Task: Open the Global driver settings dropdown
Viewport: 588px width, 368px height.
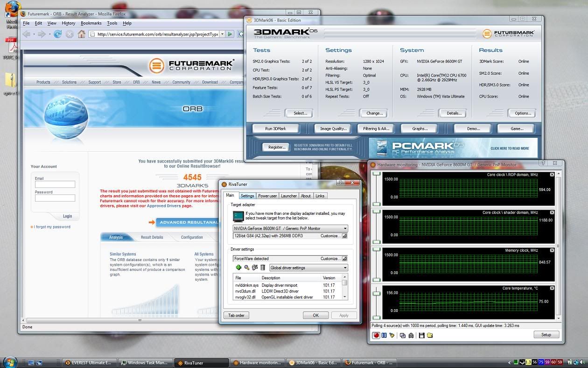Action: (x=309, y=268)
